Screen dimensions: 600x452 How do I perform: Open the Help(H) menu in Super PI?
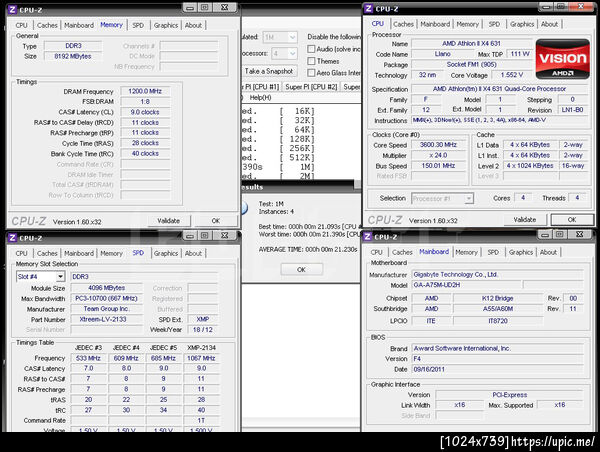point(260,98)
